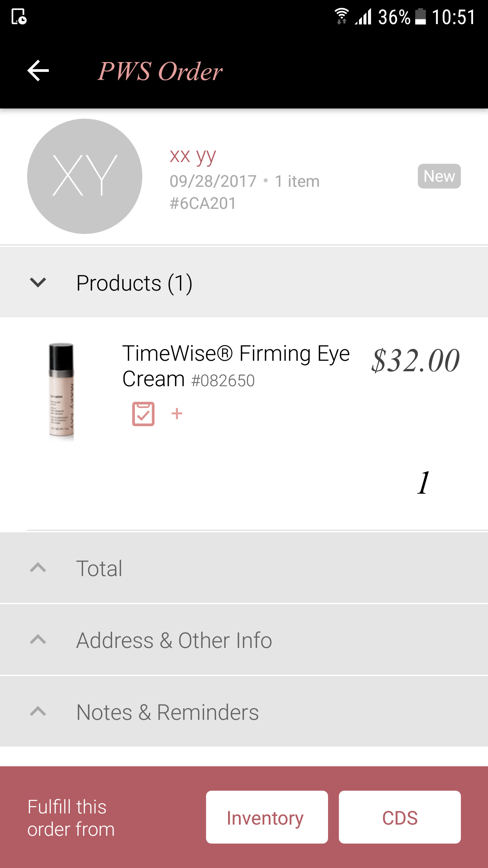This screenshot has width=488, height=868.
Task: Fulfill order from CDS
Action: click(400, 817)
